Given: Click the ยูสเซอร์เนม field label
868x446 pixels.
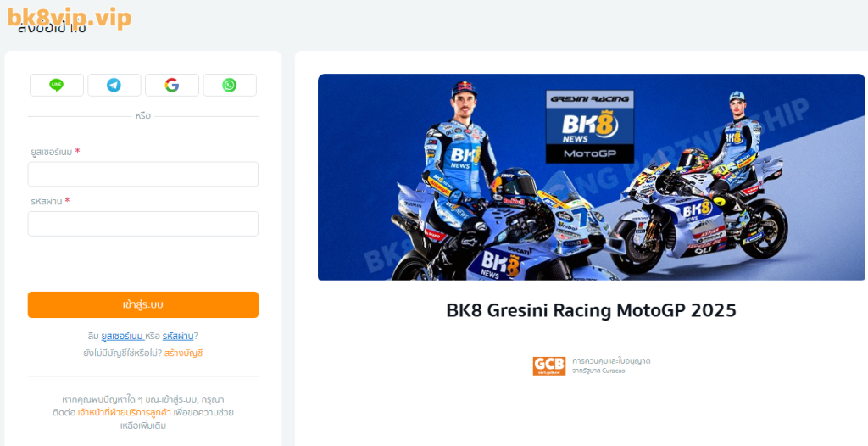Looking at the screenshot, I should point(52,152).
